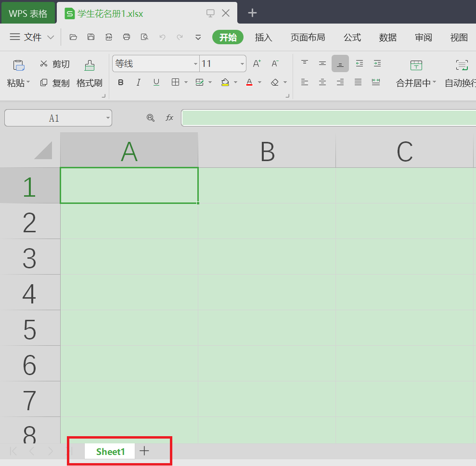
Task: Switch to the 公式 ribbon tab
Action: 352,38
